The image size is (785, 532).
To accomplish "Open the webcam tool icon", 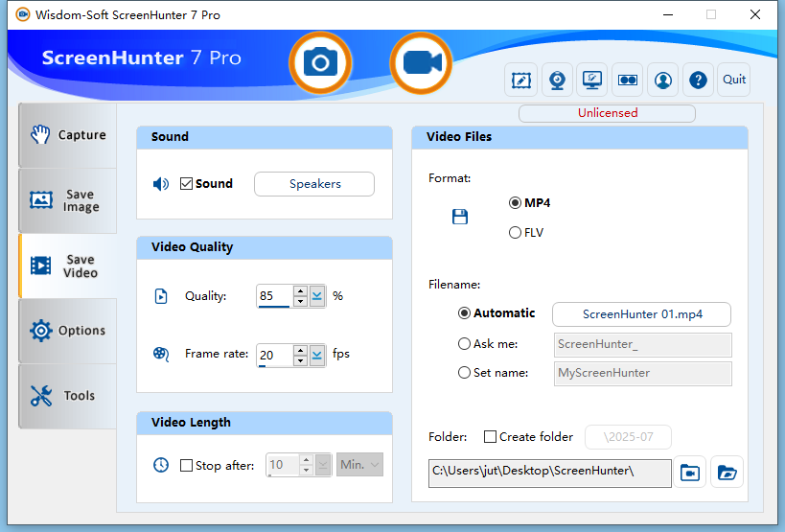I will tap(557, 81).
